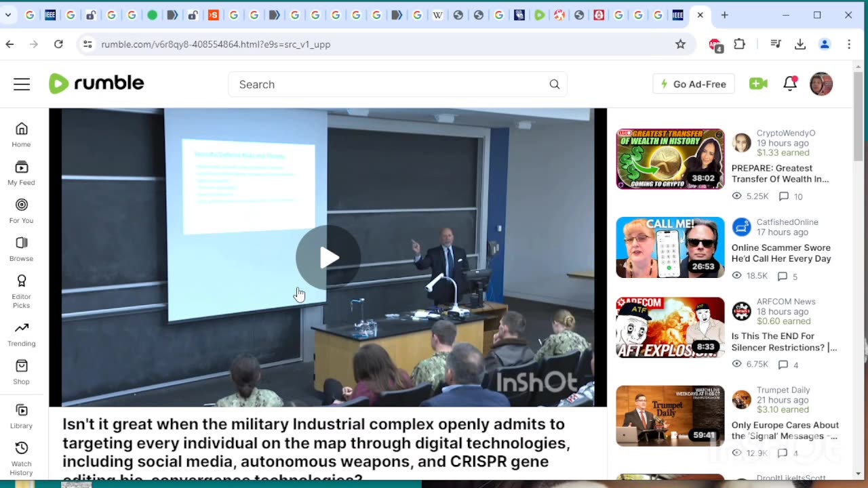Switch to the orange S tab
This screenshot has height=488, width=868.
tap(213, 15)
